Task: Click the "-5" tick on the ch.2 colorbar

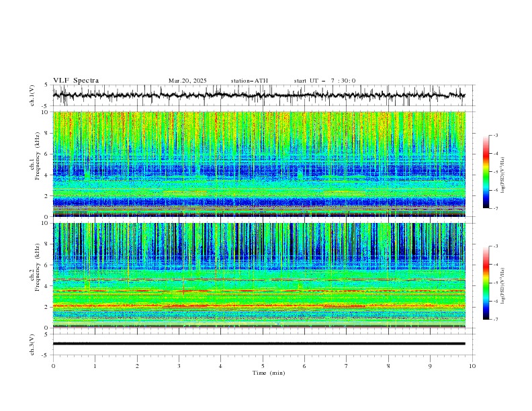Action: (x=495, y=283)
